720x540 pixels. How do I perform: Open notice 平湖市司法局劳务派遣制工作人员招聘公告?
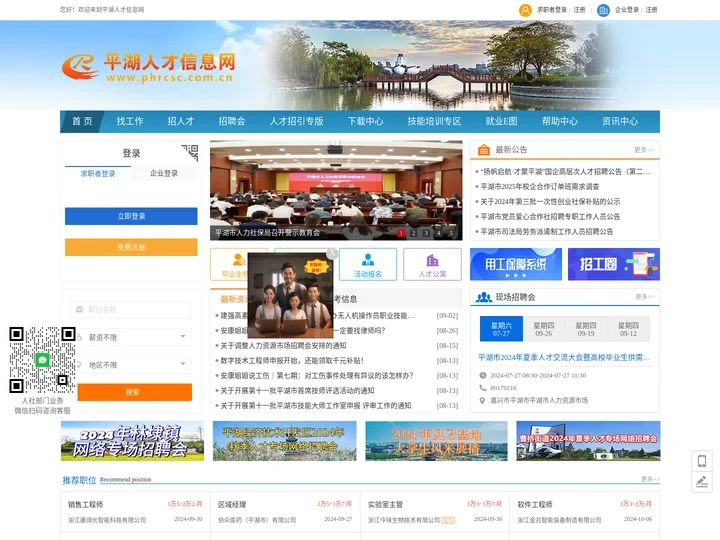(x=546, y=231)
